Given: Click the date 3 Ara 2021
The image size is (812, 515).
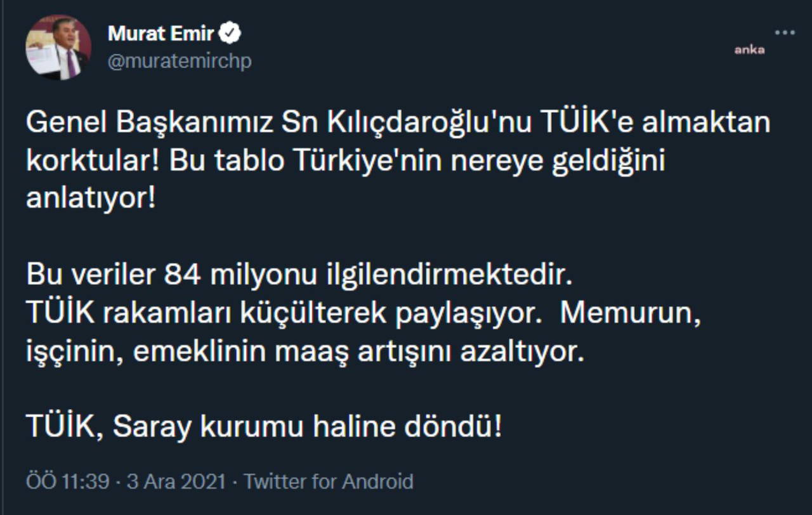Looking at the screenshot, I should point(176,481).
